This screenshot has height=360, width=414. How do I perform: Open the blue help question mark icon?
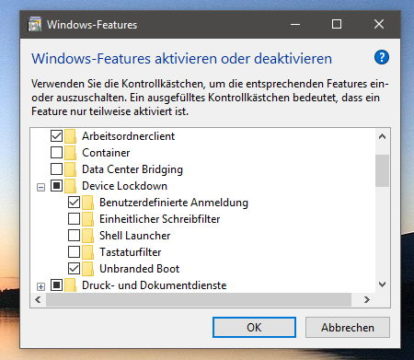point(381,57)
